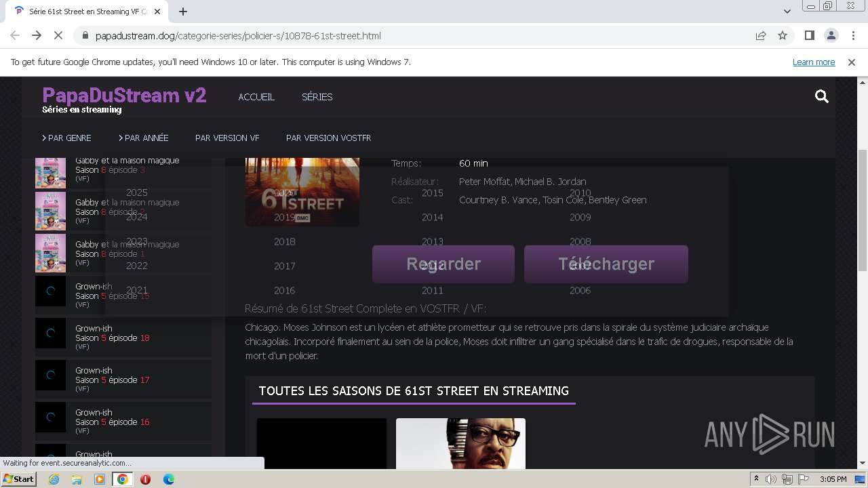Stop the page from loading
Screen dimensions: 868x488
point(58,35)
